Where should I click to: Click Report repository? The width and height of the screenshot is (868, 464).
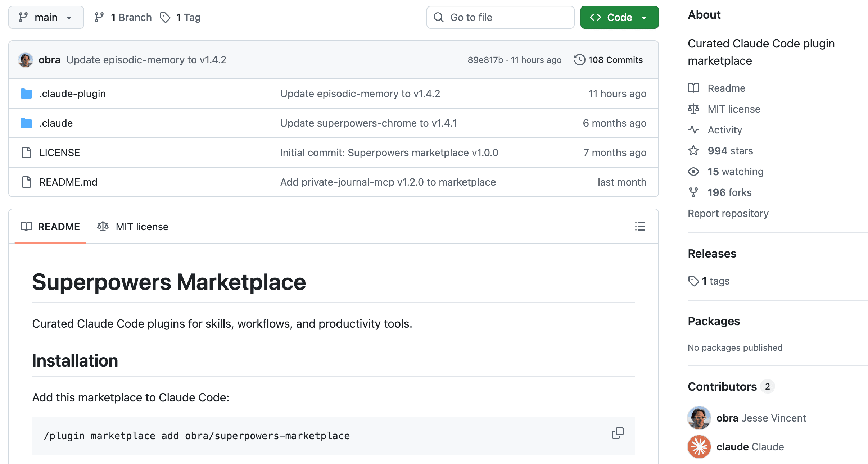coord(728,213)
